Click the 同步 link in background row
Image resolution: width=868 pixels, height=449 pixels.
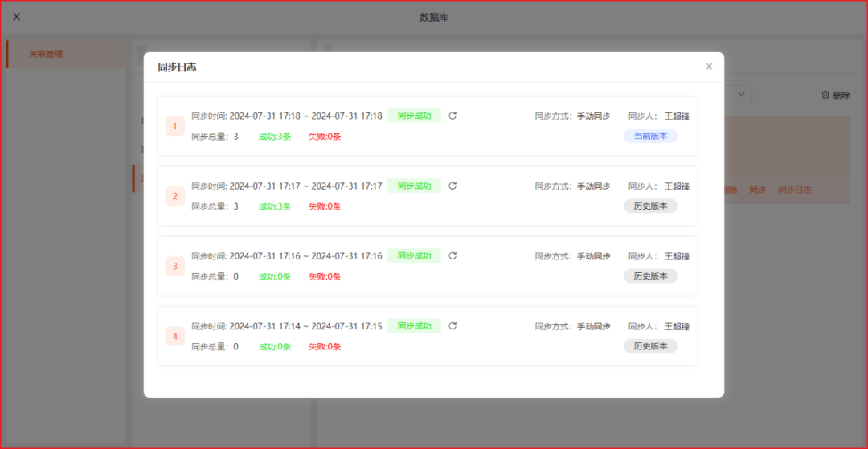point(757,190)
